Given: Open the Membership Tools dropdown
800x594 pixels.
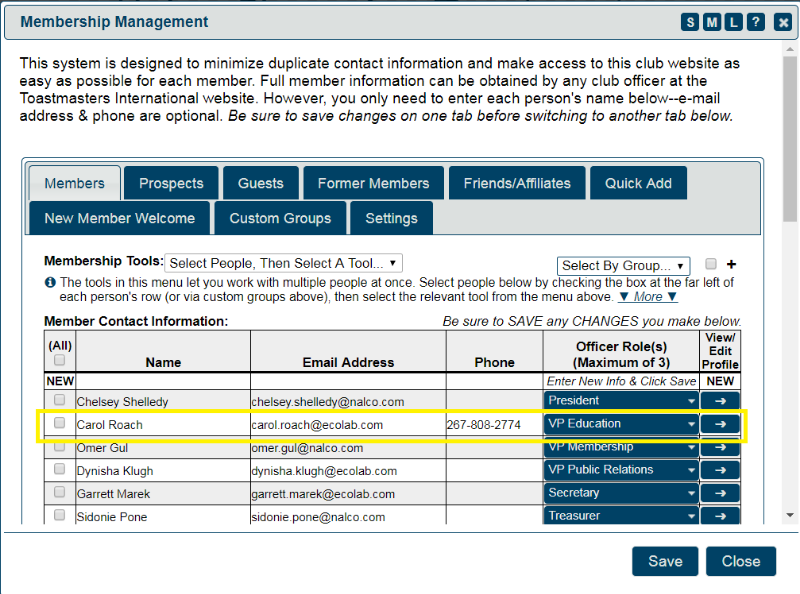Looking at the screenshot, I should pos(283,263).
